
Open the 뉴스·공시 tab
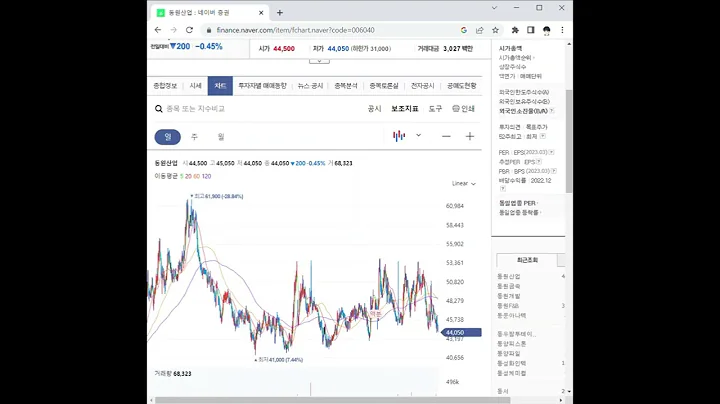coord(310,86)
